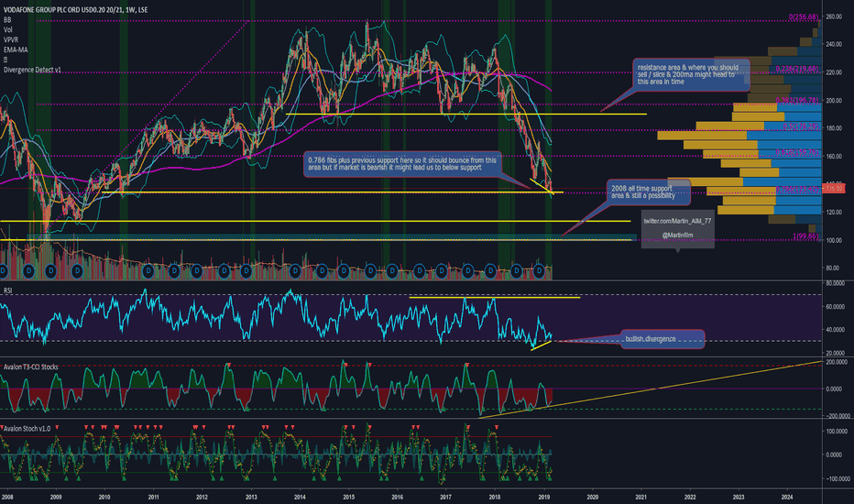This screenshot has width=854, height=504.
Task: Select the Vol indicator label
Action: pos(7,29)
